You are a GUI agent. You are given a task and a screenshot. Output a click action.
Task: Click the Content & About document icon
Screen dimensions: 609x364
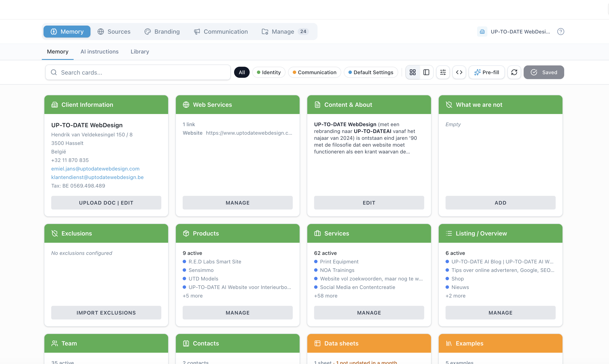tap(317, 105)
